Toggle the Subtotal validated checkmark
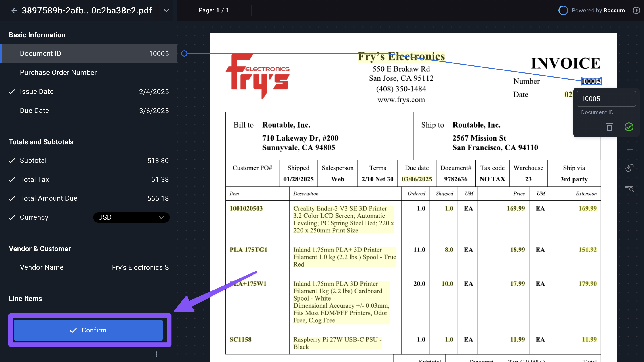The width and height of the screenshot is (644, 362). [x=12, y=161]
